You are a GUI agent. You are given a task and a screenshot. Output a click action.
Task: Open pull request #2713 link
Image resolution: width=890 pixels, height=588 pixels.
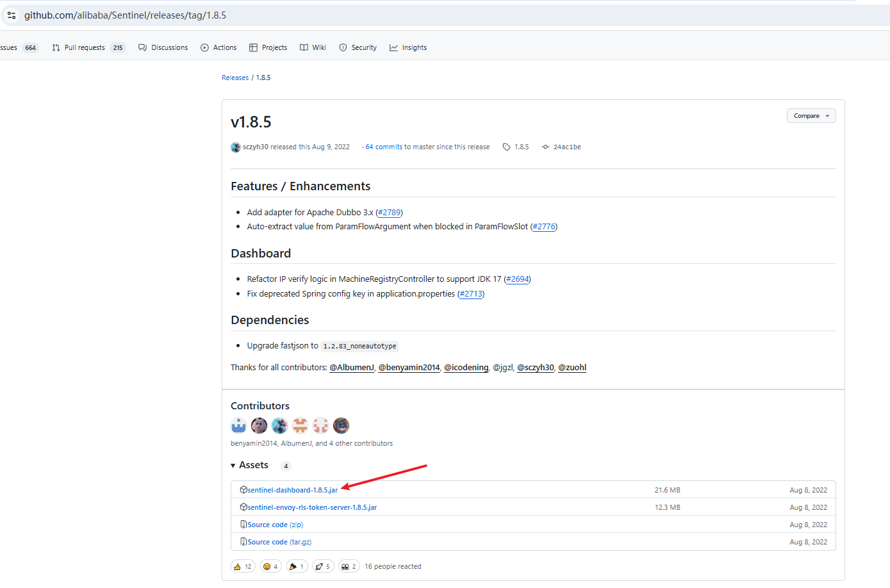[471, 293]
